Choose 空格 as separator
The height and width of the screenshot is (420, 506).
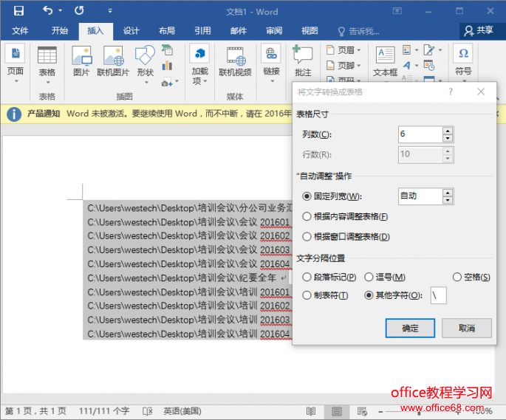coord(471,277)
